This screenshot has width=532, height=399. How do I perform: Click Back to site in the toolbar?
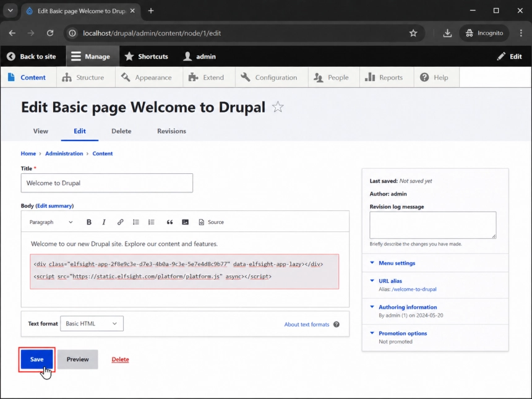click(x=31, y=56)
